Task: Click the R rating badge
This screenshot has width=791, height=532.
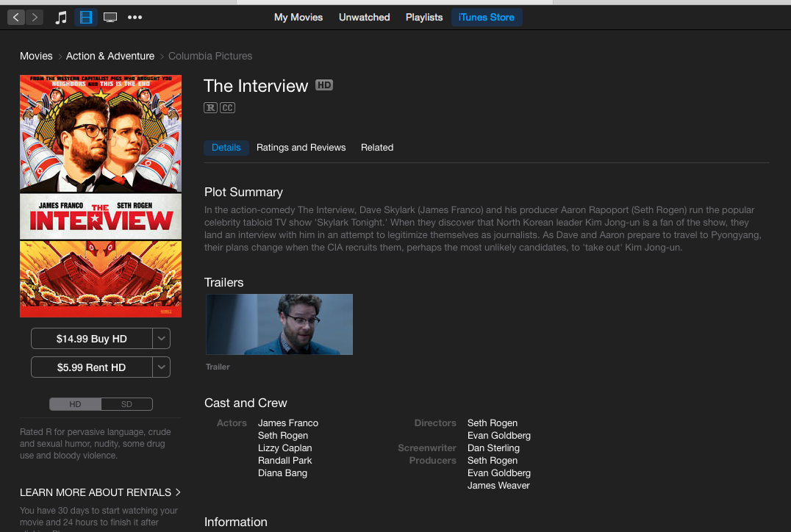Action: pos(210,108)
